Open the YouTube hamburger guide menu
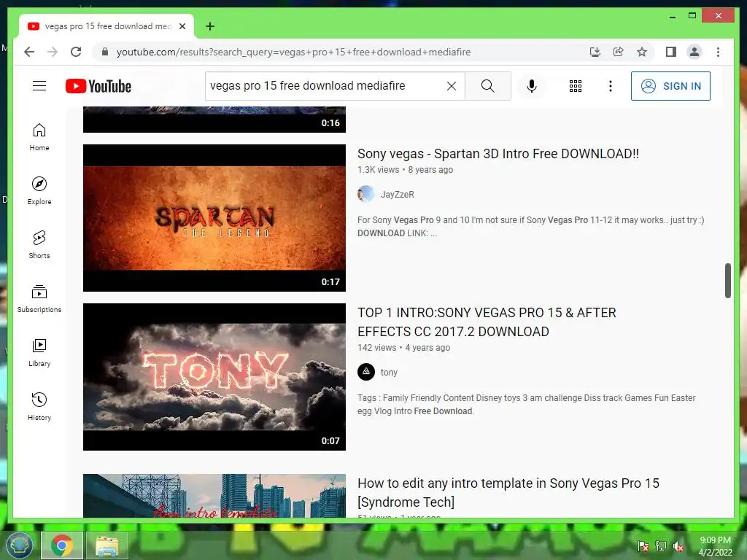The height and width of the screenshot is (560, 747). [39, 86]
